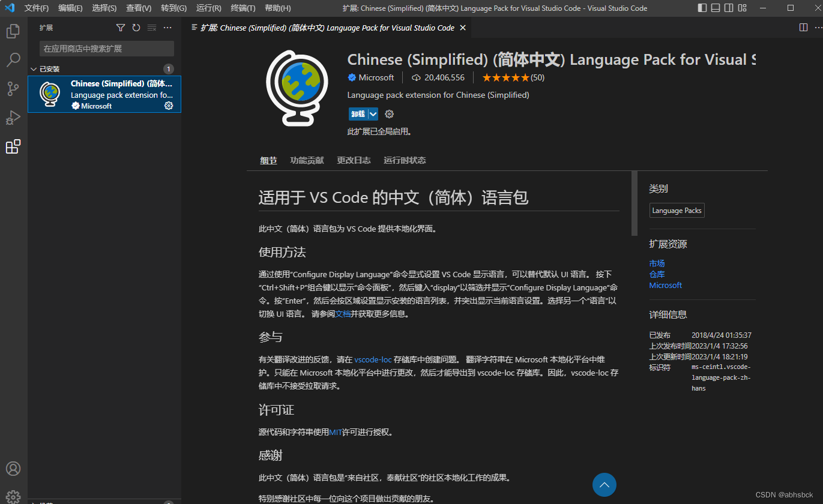Viewport: 823px width, 504px height.
Task: Click the customize layout icon
Action: (743, 8)
